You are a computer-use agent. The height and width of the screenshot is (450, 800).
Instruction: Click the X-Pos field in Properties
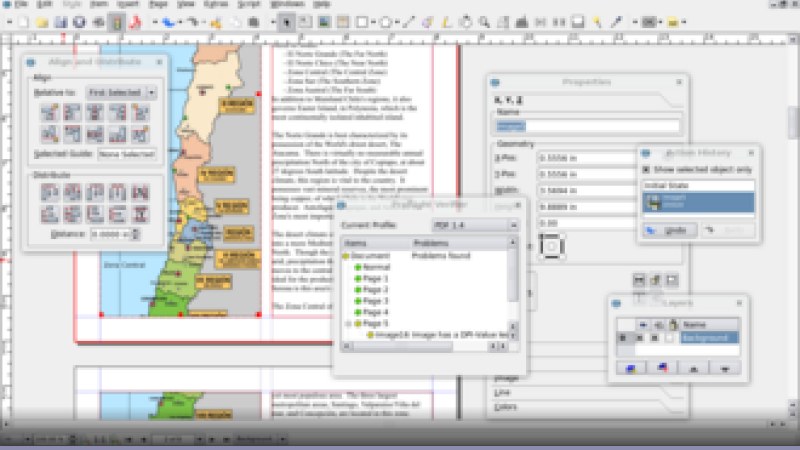[x=587, y=158]
